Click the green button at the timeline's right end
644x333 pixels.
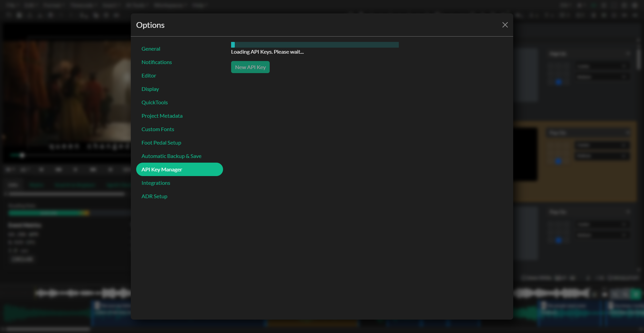point(635,293)
